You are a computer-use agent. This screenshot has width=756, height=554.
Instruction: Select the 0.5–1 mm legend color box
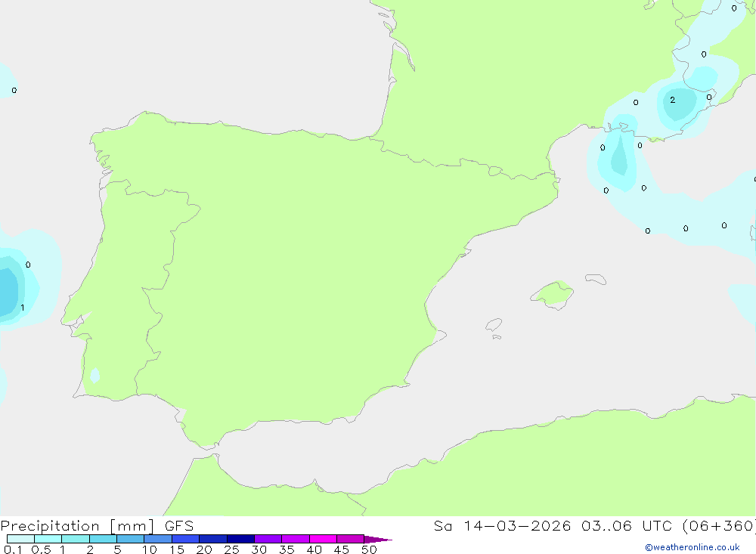[48, 539]
